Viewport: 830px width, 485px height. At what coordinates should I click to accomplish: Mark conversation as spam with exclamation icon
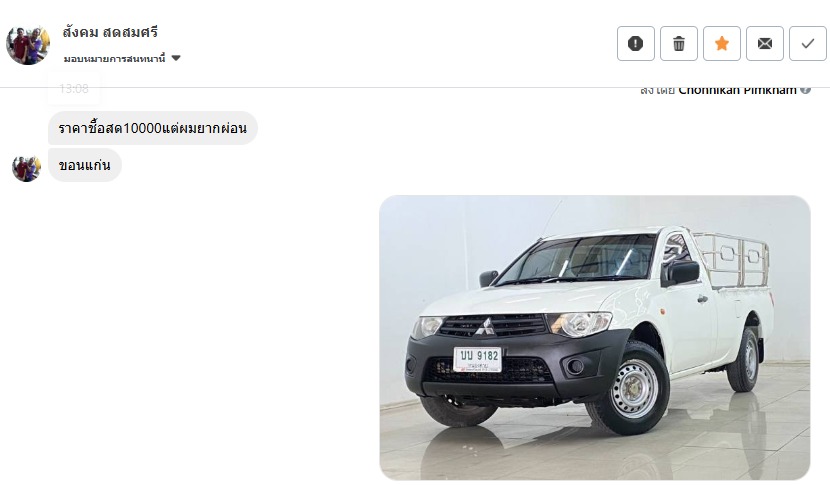635,43
